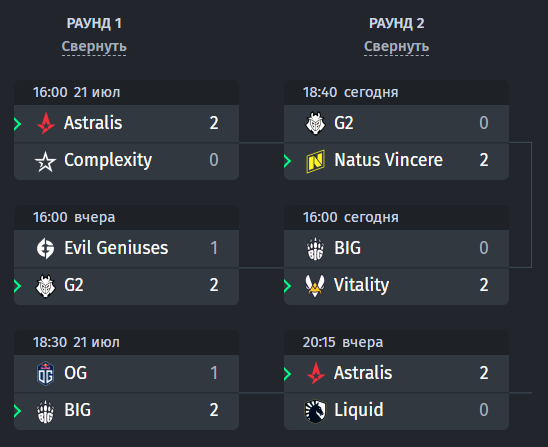548x447 pixels.
Task: Open the Evil Geniuses team name
Action: pos(116,248)
